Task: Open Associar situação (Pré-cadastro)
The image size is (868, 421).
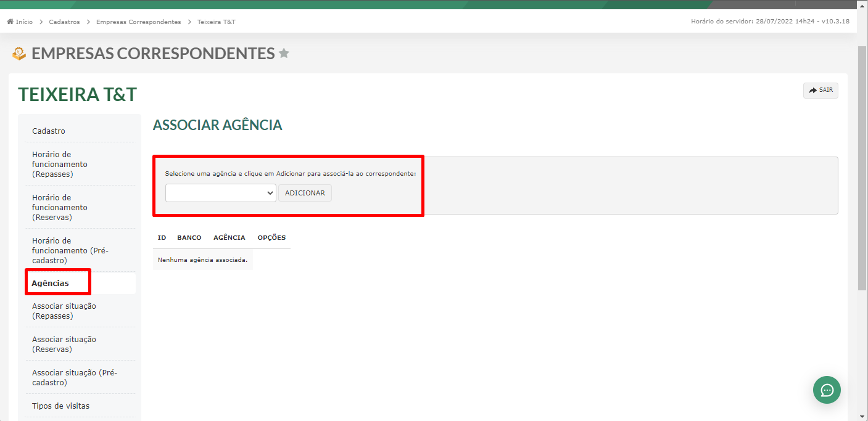Action: (75, 377)
